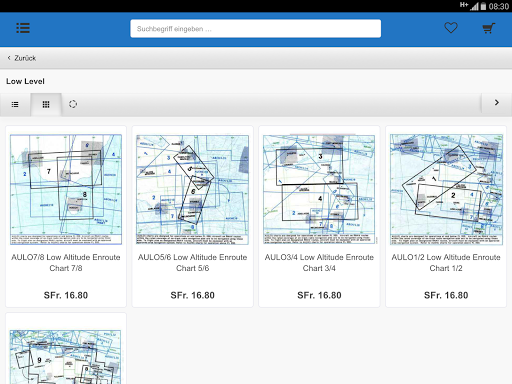
Task: Open AULO7/8 chart thumbnail image
Action: pyautogui.click(x=66, y=189)
